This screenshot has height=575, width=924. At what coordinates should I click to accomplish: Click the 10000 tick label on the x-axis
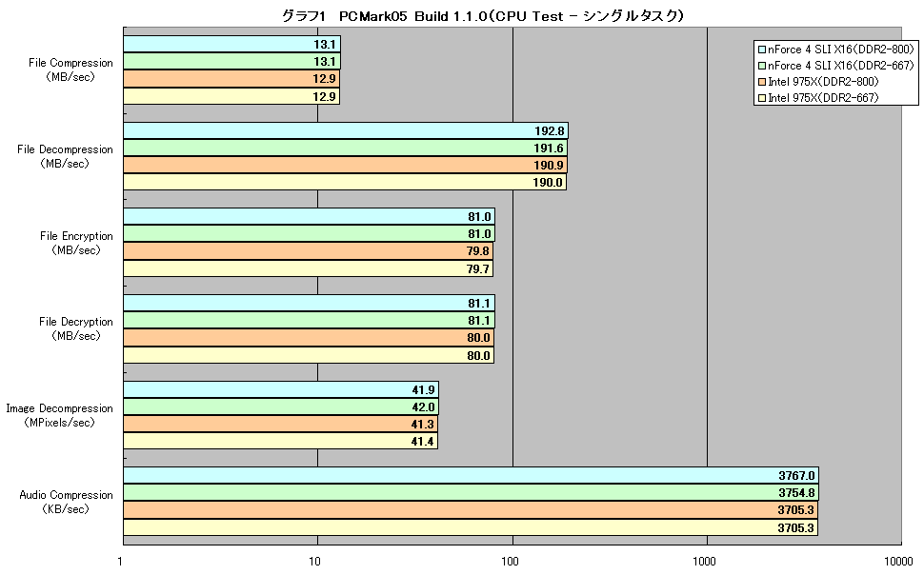[x=898, y=561]
